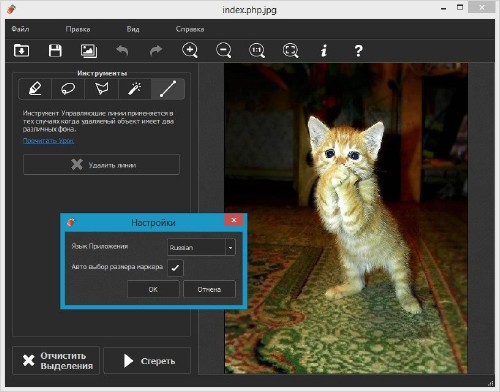This screenshot has width=500, height=392.
Task: Zoom out with magnifier minus icon
Action: (x=224, y=51)
